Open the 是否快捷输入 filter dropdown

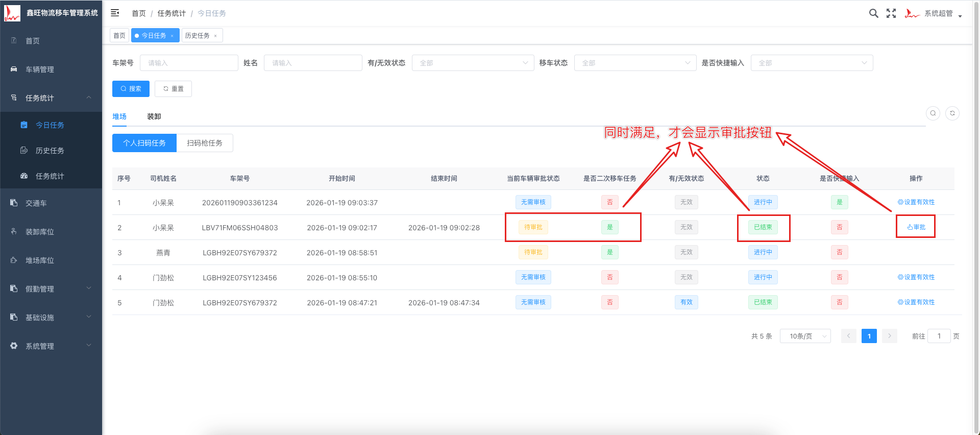click(812, 63)
